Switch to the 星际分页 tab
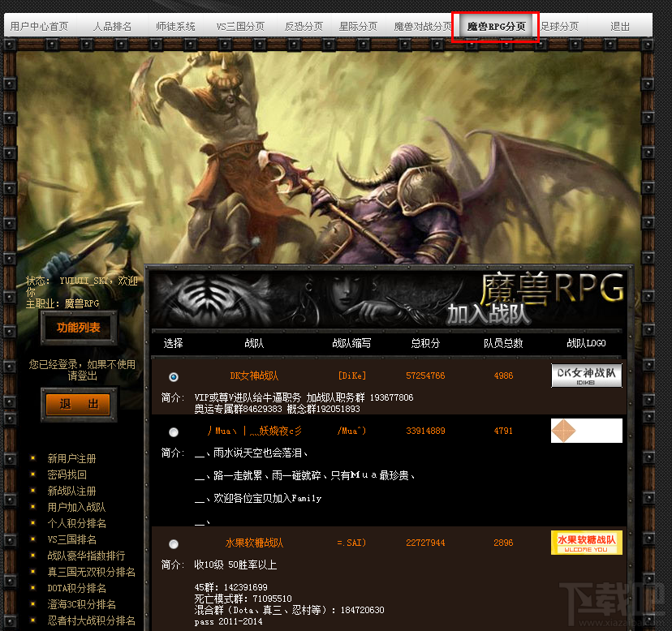 pyautogui.click(x=358, y=27)
